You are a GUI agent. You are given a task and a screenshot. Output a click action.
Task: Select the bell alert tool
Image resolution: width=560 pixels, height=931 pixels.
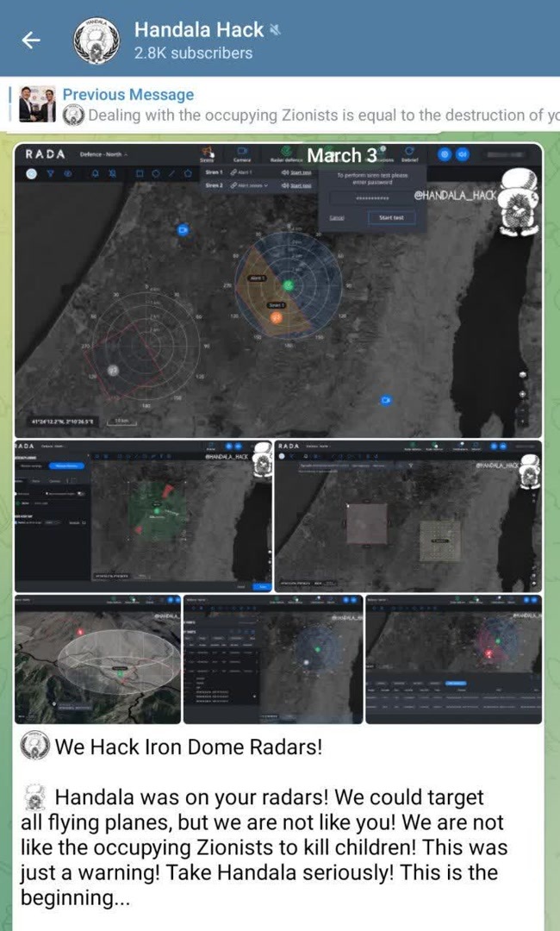click(x=96, y=173)
